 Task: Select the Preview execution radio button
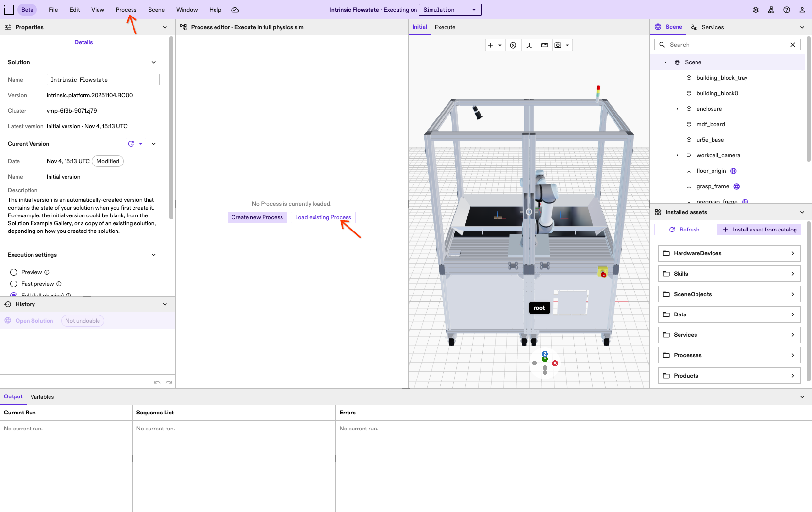pos(14,272)
